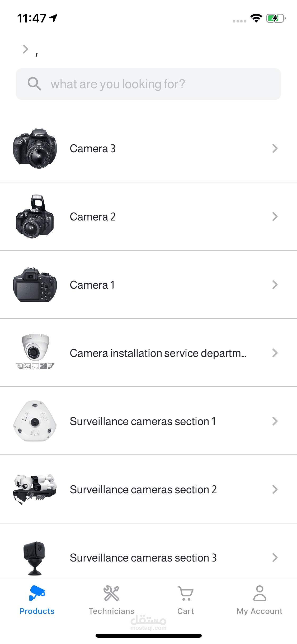
Task: Tap the Technicians tools icon
Action: pyautogui.click(x=111, y=593)
